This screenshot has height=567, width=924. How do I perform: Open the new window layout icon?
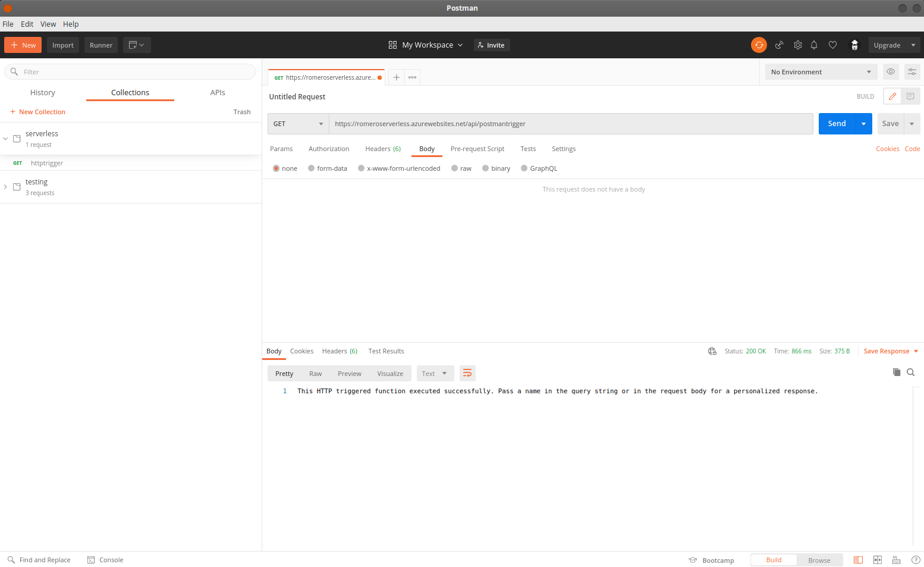[137, 45]
